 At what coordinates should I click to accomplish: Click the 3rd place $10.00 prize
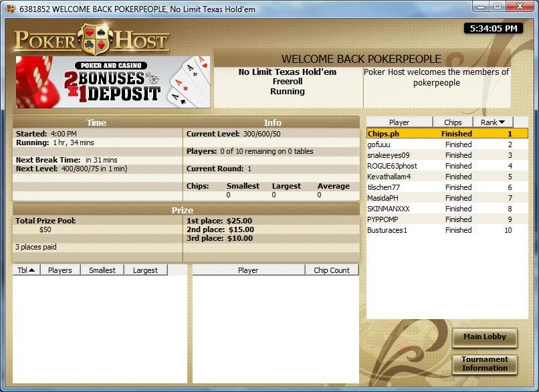219,238
